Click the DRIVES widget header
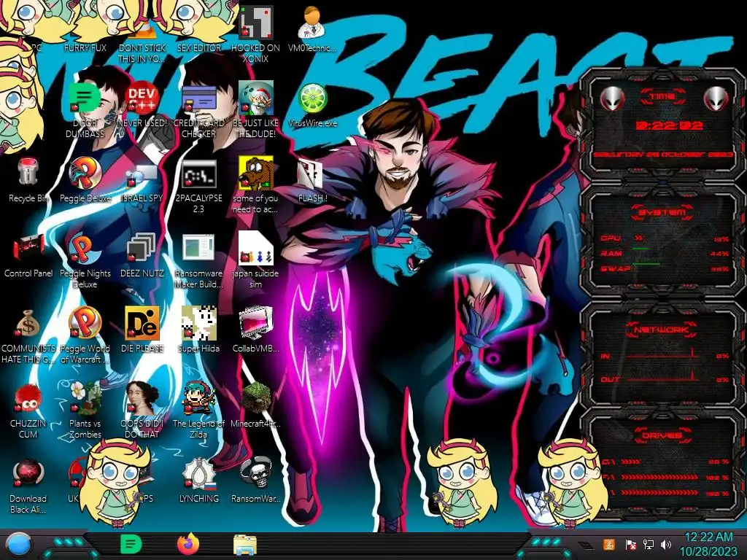Image resolution: width=747 pixels, height=560 pixels. coord(662,435)
